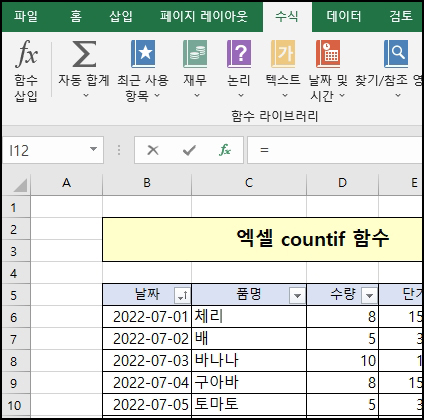Select the cell with date 2022-07-02

tap(147, 339)
